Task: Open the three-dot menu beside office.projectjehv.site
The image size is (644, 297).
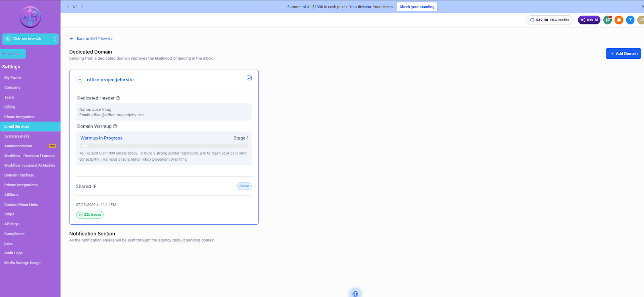Action: (79, 80)
